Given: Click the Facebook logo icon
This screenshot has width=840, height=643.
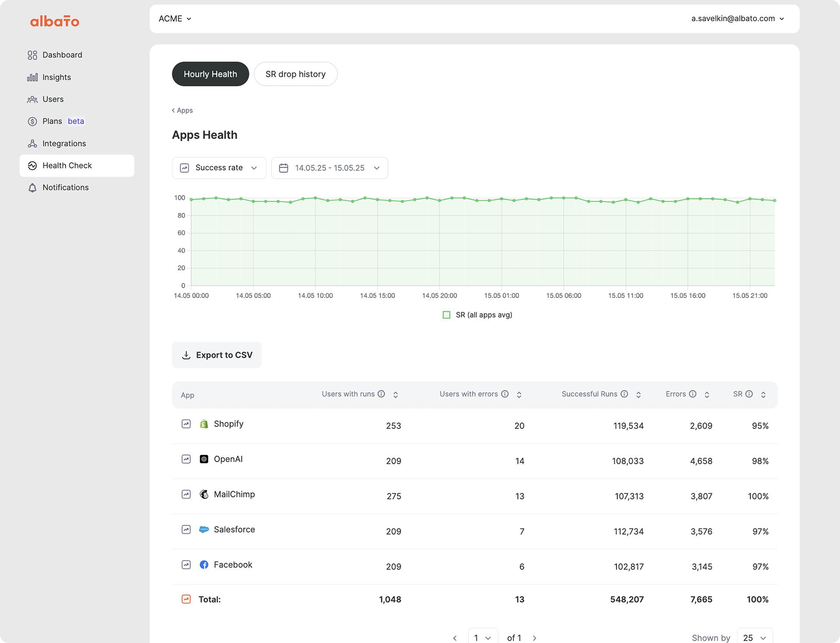Looking at the screenshot, I should [x=204, y=564].
